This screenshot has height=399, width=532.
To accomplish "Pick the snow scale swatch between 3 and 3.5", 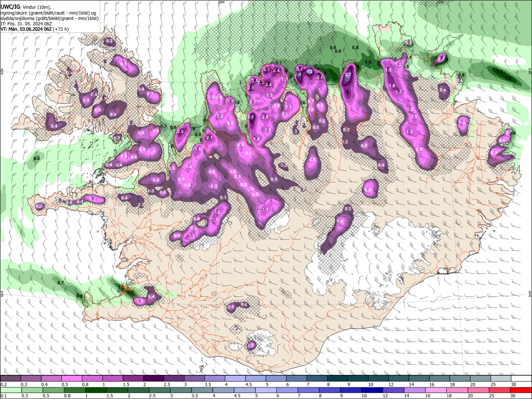I will (194, 379).
